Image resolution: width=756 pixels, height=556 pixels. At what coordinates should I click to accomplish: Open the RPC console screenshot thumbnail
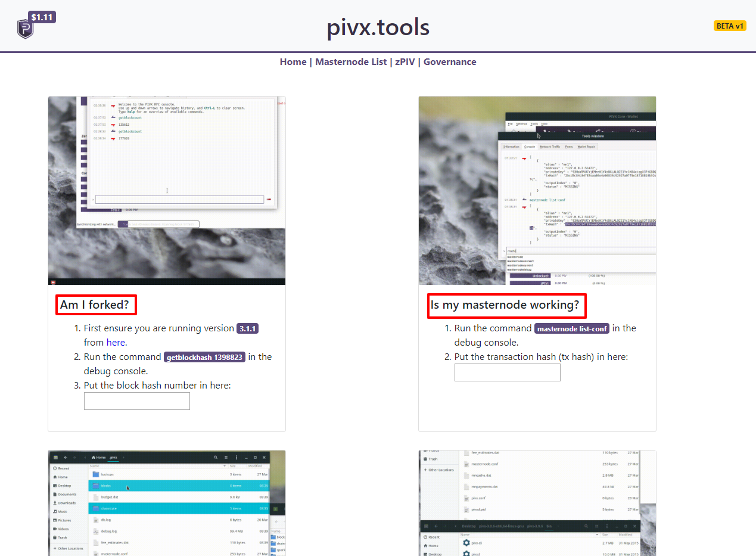pos(167,191)
